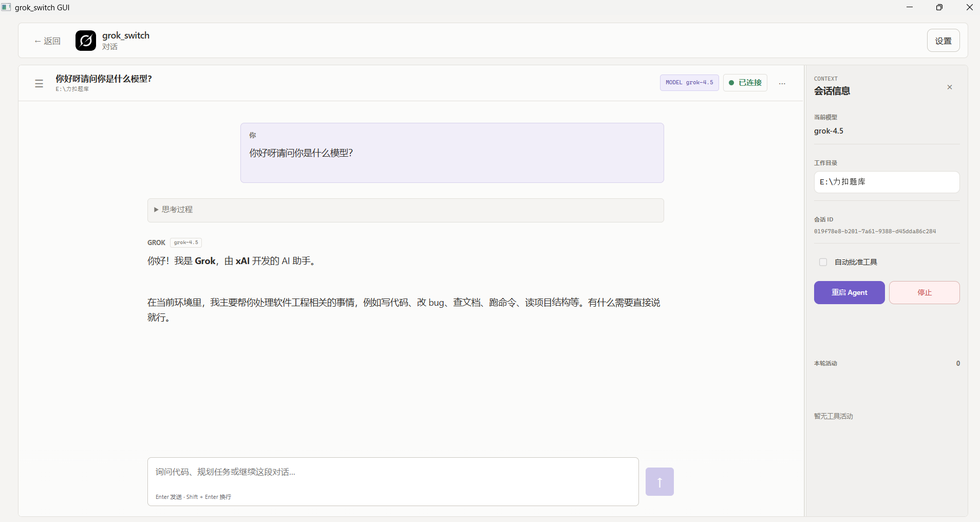
Task: Click the grok-4.5 tag beside GROK
Action: pos(186,243)
